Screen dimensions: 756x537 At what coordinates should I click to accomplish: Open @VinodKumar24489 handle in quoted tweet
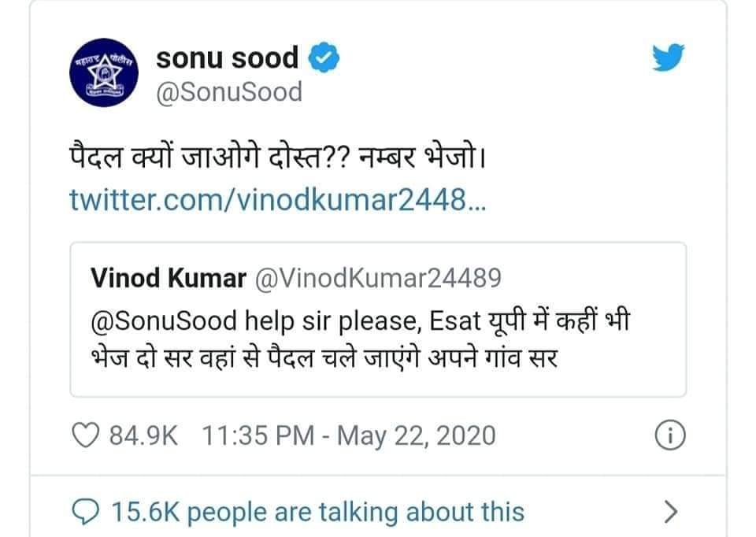coord(378,278)
